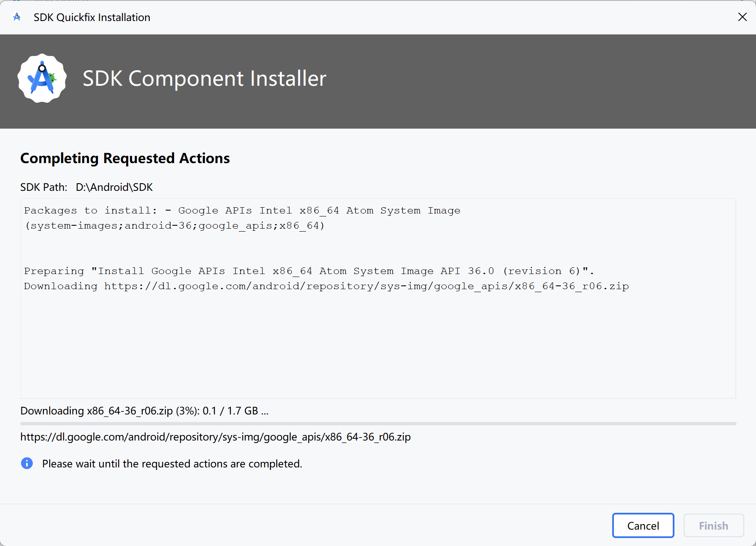
Task: Click the Completing Requested Actions heading
Action: (x=125, y=158)
